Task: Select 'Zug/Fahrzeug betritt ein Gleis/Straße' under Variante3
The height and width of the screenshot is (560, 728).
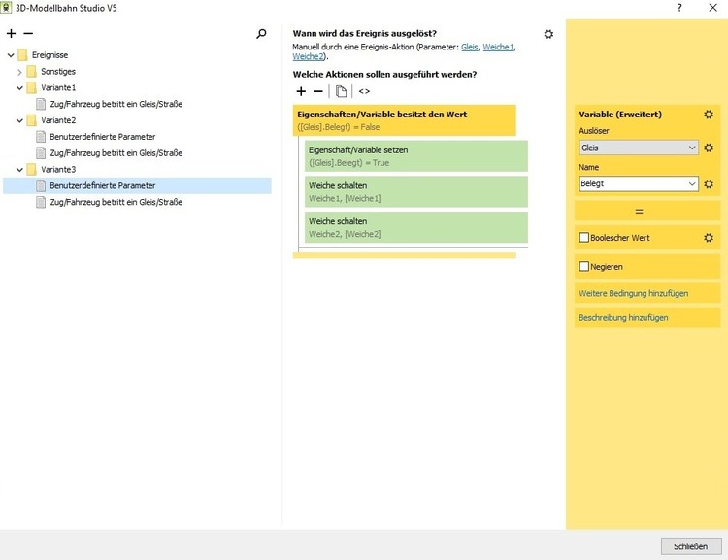Action: click(116, 202)
